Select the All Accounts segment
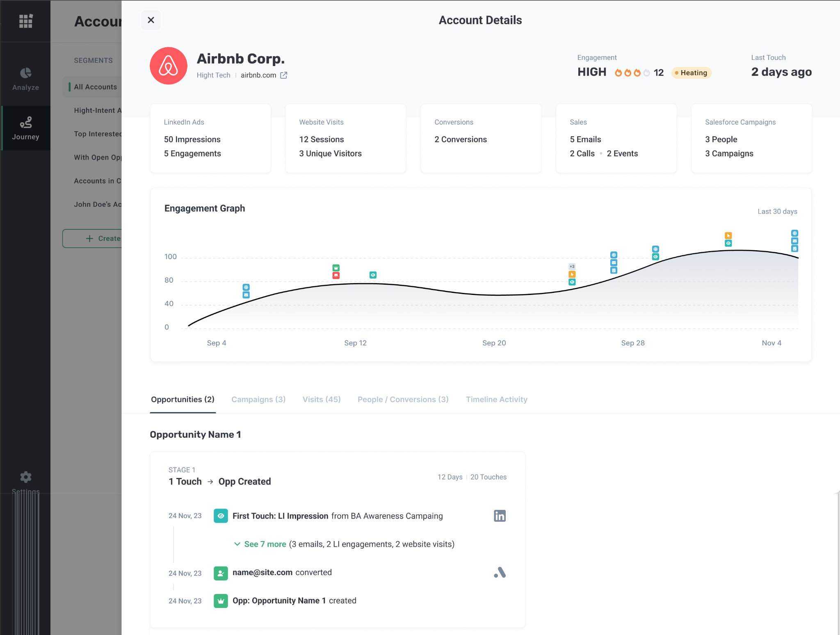This screenshot has width=840, height=635. pyautogui.click(x=96, y=87)
